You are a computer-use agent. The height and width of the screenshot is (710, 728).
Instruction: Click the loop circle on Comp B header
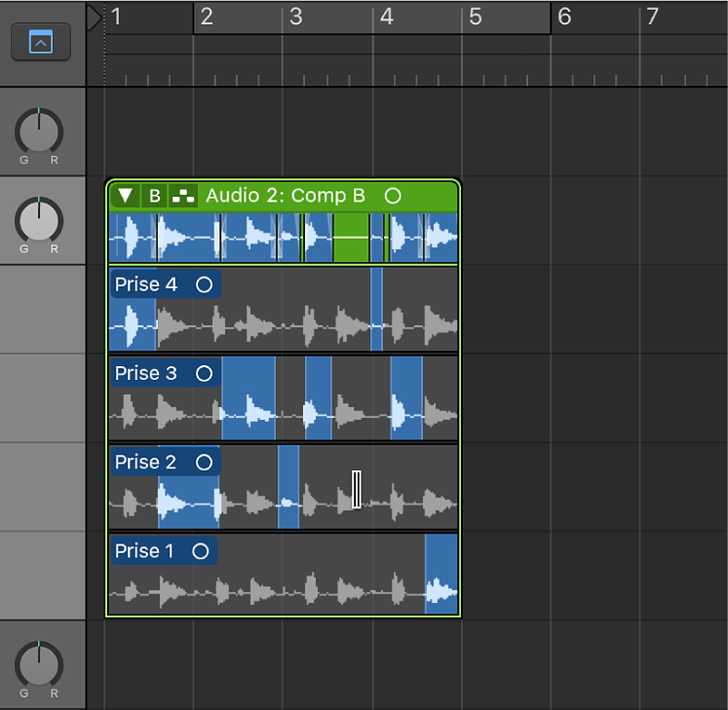point(392,196)
